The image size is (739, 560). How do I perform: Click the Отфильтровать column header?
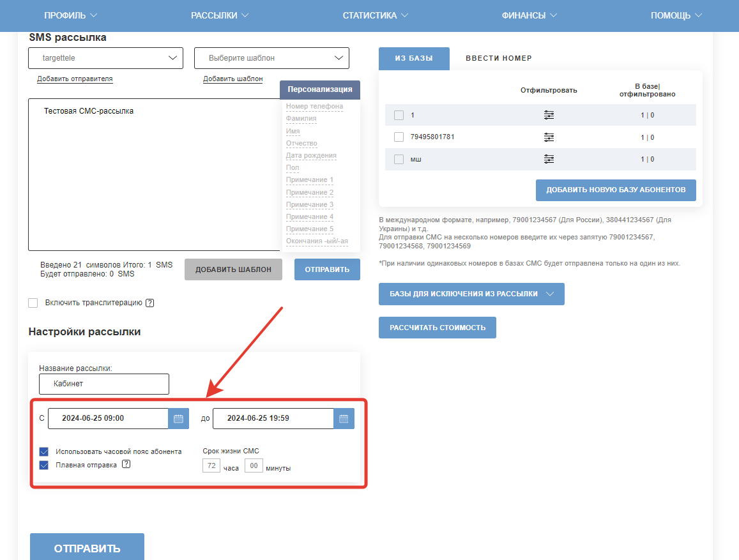pyautogui.click(x=549, y=91)
